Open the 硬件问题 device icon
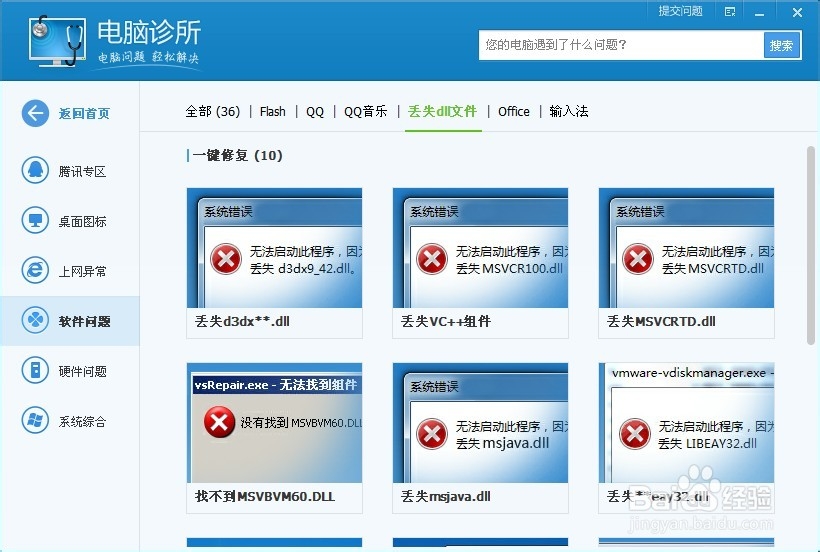 click(35, 370)
